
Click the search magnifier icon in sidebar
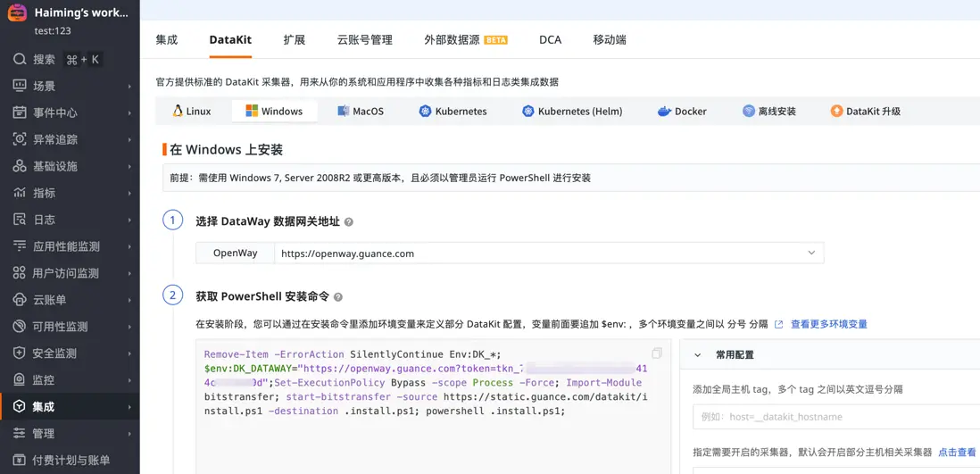pos(20,60)
